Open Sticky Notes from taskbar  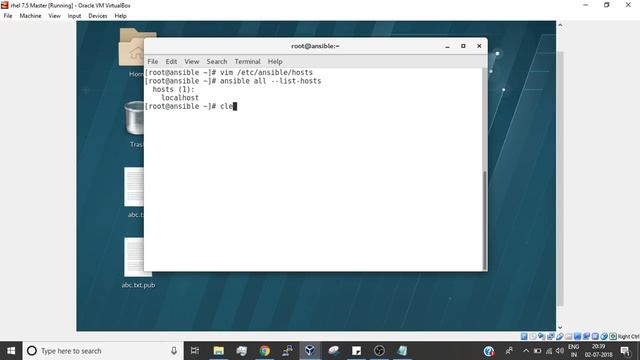[x=356, y=351]
